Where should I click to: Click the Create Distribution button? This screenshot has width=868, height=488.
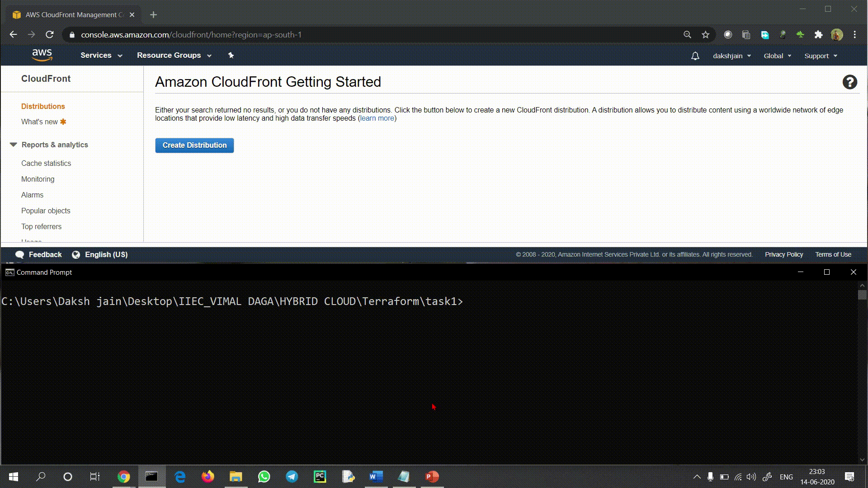pyautogui.click(x=194, y=145)
